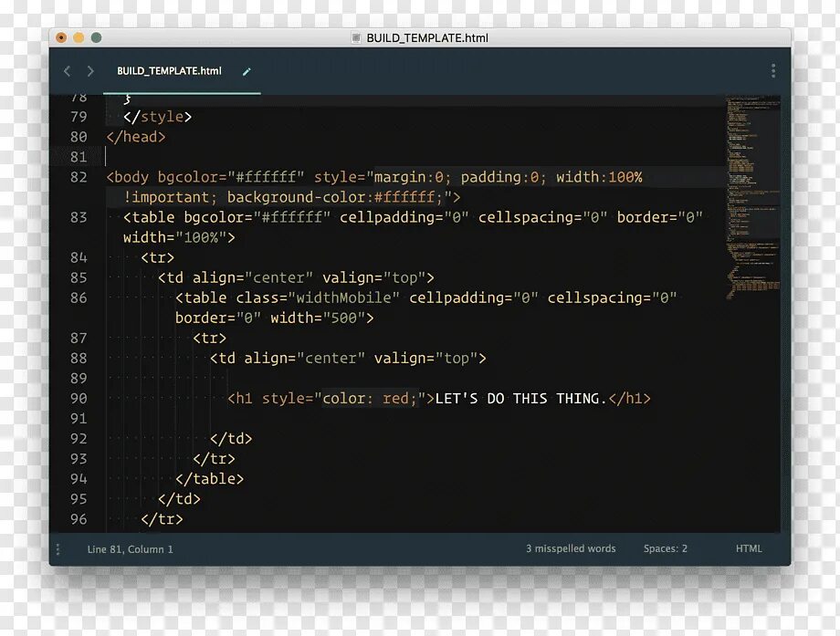Click the <tr> tag on line 87

click(209, 339)
